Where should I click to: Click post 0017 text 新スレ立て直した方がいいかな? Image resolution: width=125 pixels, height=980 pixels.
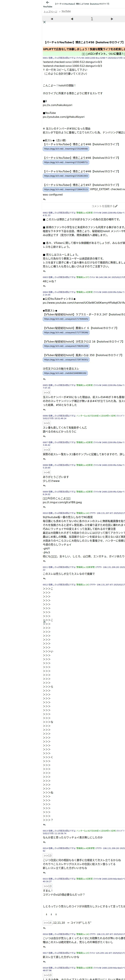point(61,957)
